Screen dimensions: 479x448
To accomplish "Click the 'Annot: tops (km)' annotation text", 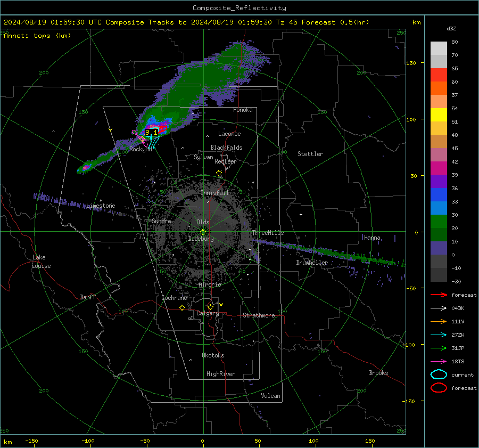I will tap(37, 36).
